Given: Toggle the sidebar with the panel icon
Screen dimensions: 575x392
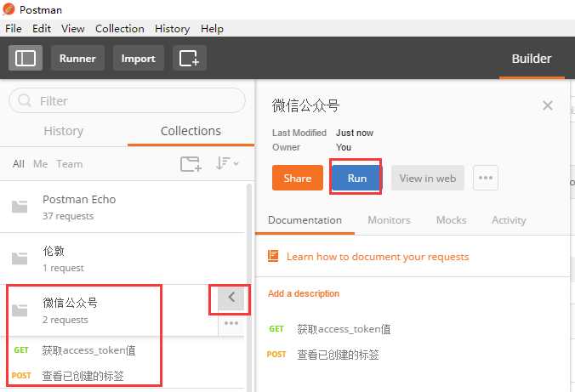Looking at the screenshot, I should (26, 58).
